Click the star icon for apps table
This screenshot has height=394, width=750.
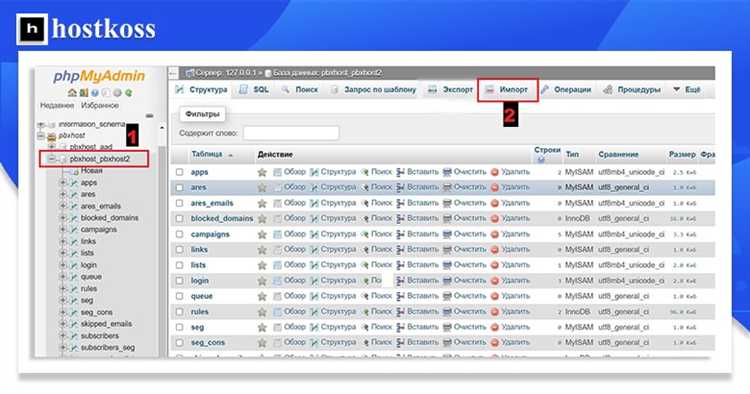262,172
